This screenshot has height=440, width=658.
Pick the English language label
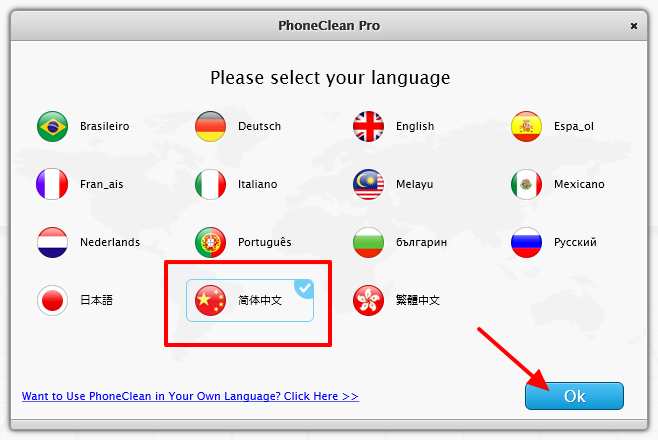pyautogui.click(x=415, y=126)
